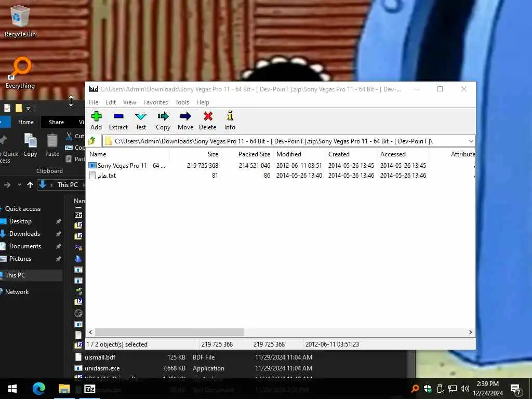Screen dimensions: 532x399
Task: Select Quick access in the Explorer sidebar
Action: click(23, 209)
